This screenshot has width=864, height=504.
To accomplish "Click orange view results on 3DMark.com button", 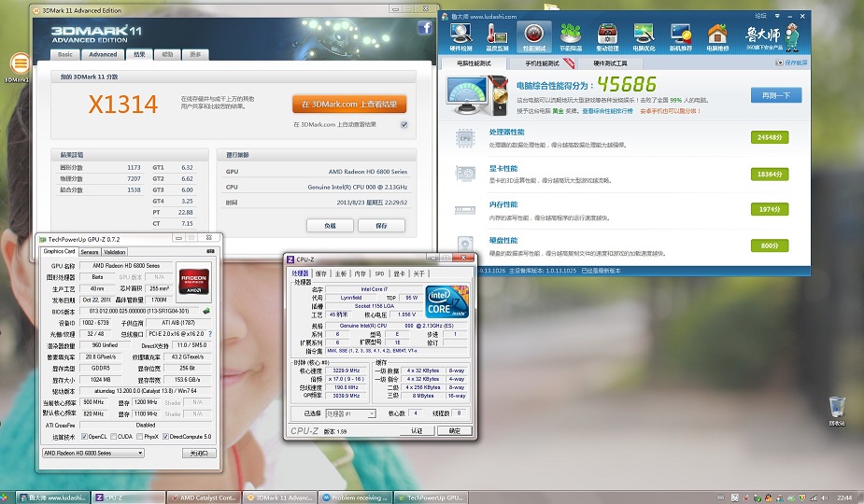I will 349,105.
